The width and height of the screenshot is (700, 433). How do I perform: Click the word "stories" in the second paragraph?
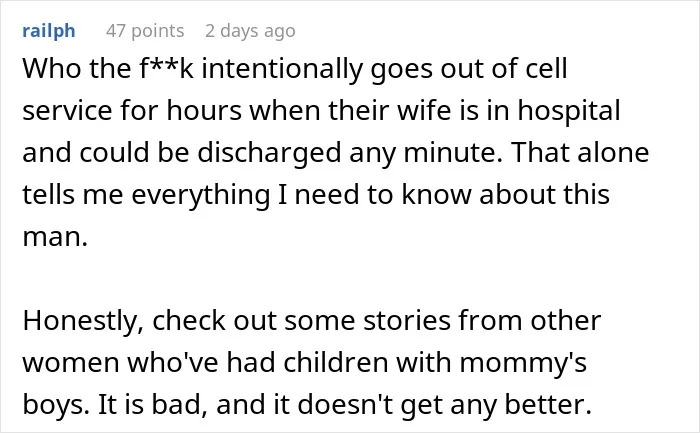407,321
